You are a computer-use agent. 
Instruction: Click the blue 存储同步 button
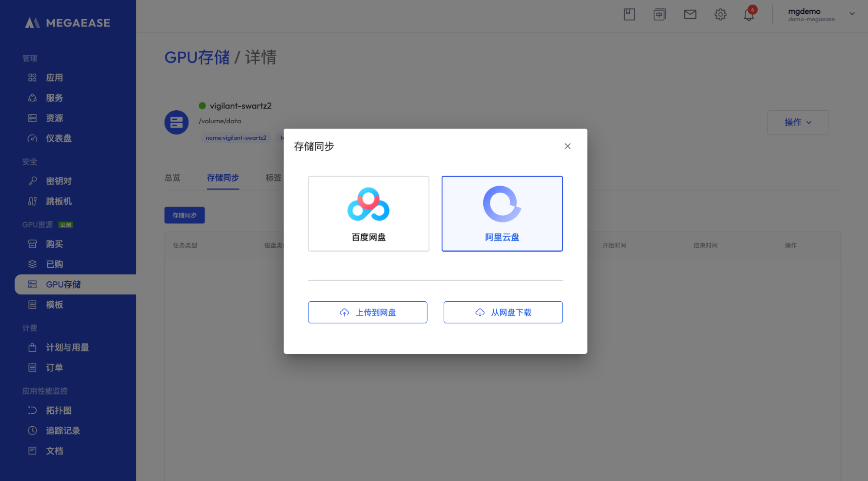pos(185,215)
